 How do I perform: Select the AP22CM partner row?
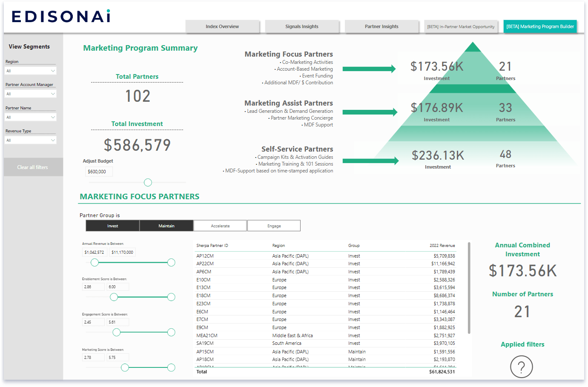[325, 264]
